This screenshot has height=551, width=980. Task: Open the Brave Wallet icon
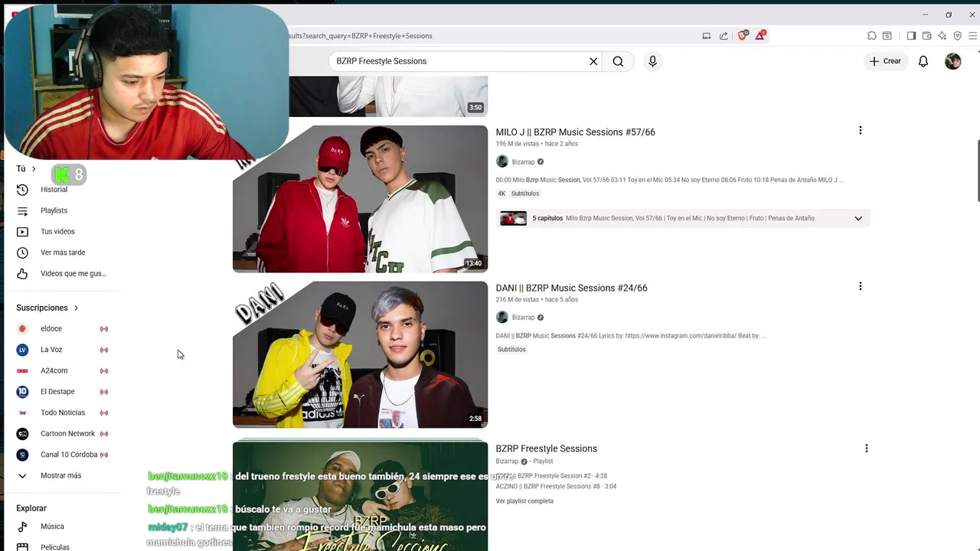(926, 35)
